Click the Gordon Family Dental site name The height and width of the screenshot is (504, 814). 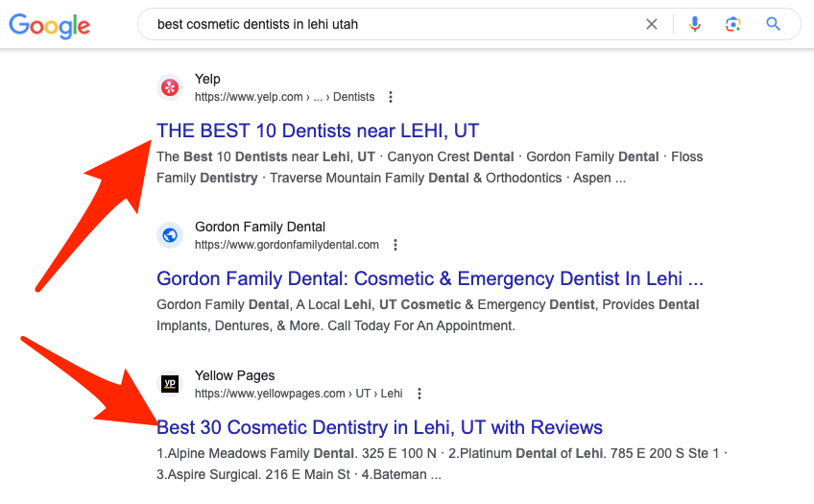260,227
